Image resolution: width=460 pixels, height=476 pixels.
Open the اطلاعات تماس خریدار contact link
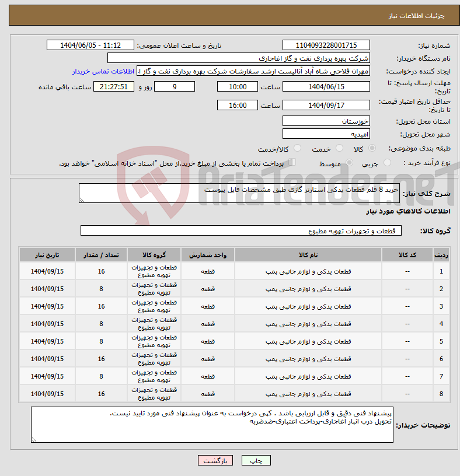point(103,71)
